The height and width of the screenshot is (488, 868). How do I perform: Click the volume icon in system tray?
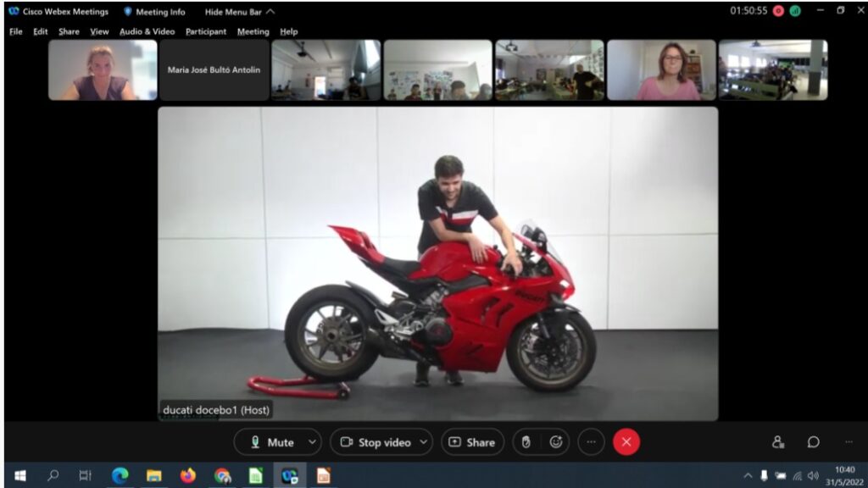click(x=813, y=476)
